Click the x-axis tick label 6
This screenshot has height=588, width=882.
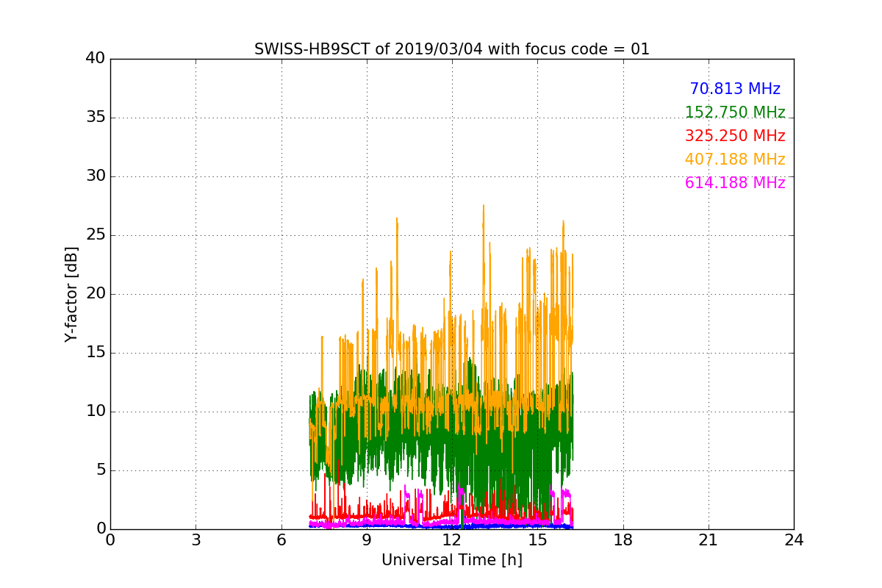(281, 540)
